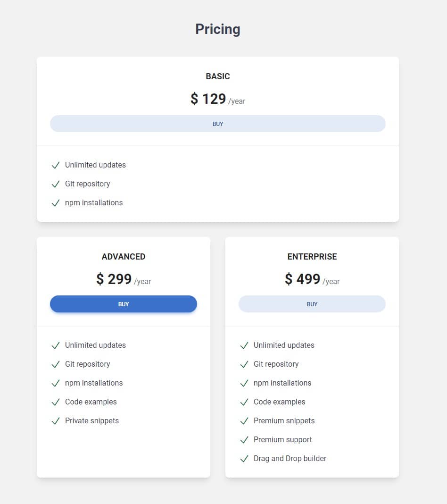447x504 pixels.
Task: Click checkmark beside Advanced Git repository
Action: tap(56, 364)
